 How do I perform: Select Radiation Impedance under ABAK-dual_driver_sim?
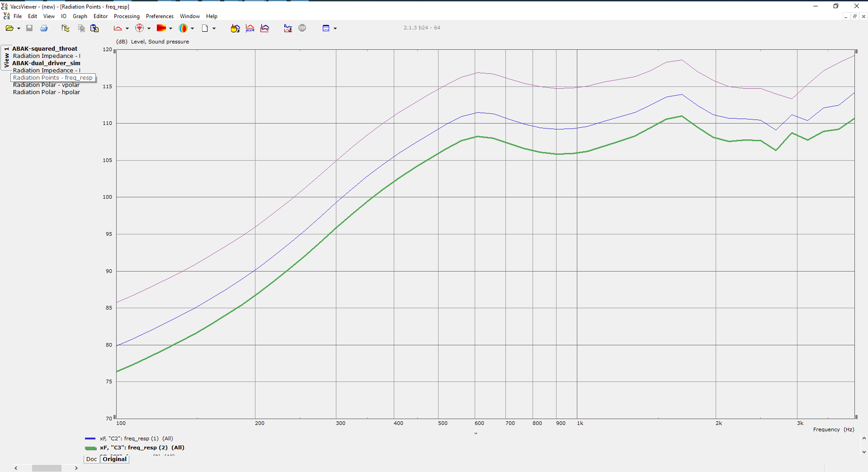tap(47, 71)
